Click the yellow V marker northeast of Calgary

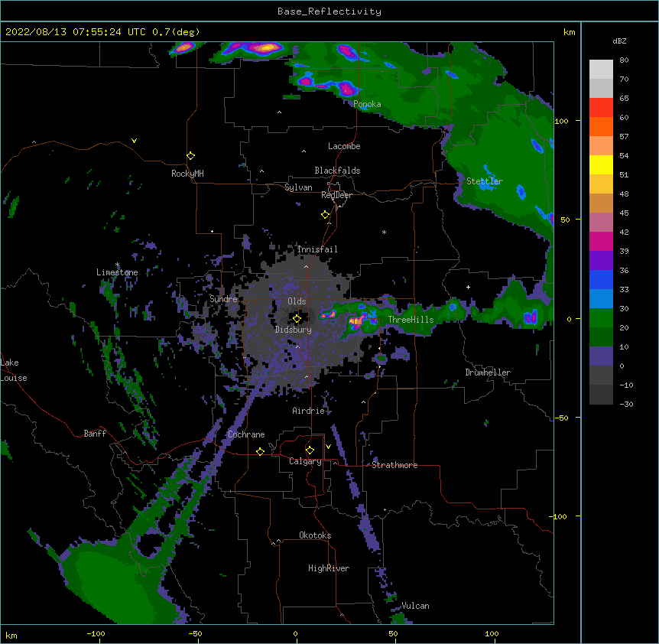(328, 447)
